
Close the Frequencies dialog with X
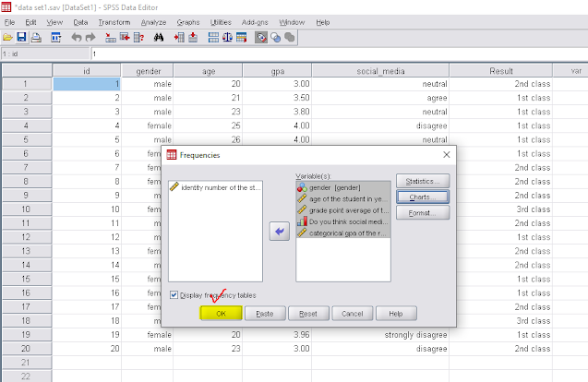pos(446,155)
